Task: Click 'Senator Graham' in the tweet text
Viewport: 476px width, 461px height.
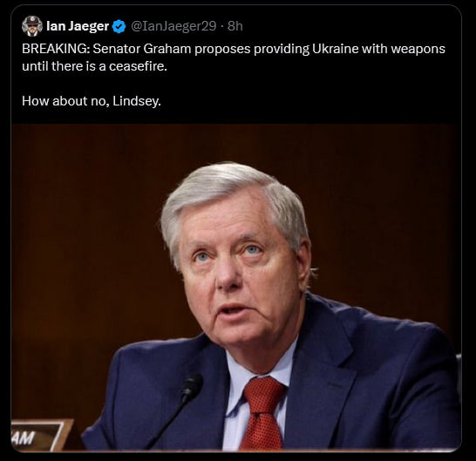Action: point(142,49)
